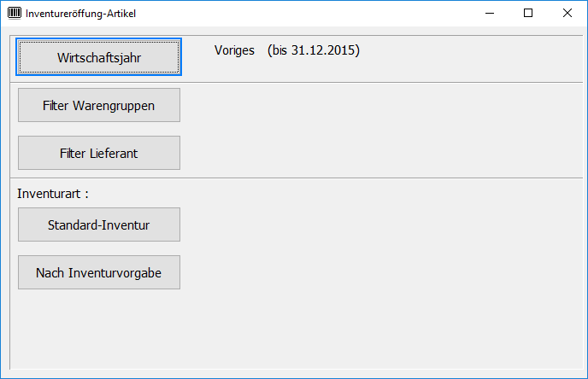
Task: Click empty title bar area beside window title
Action: tap(299, 13)
